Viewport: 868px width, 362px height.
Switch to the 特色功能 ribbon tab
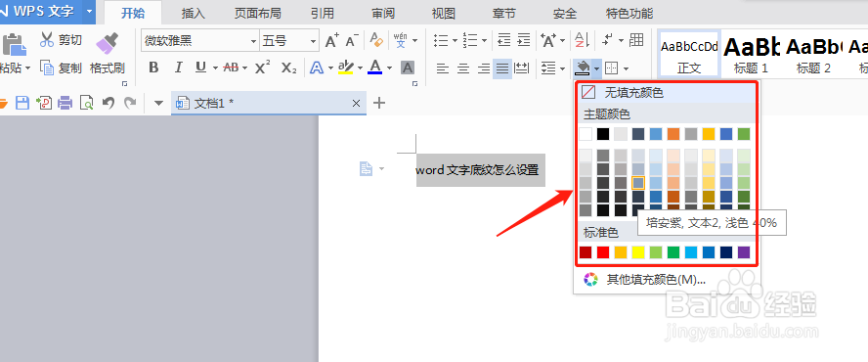coord(629,13)
